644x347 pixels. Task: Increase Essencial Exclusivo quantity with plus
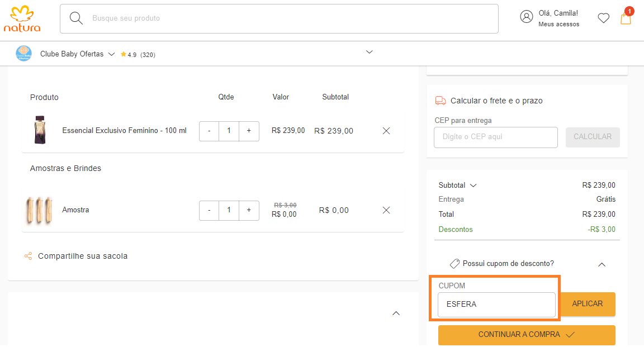coord(249,131)
